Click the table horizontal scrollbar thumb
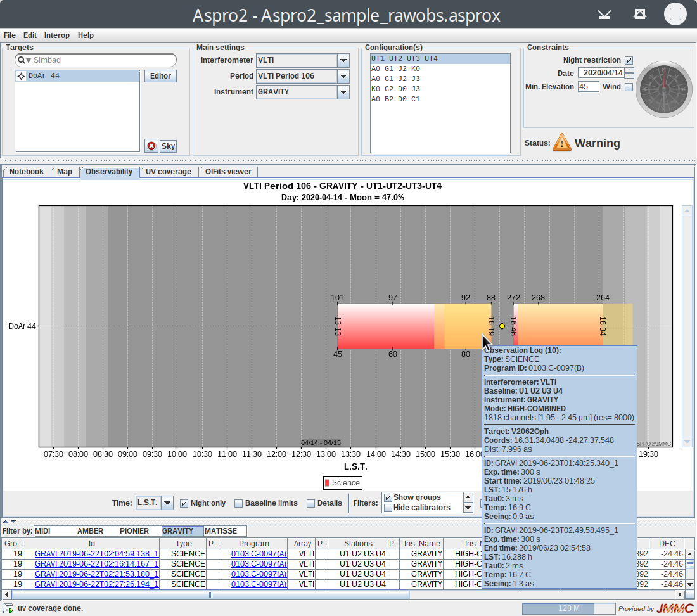This screenshot has height=616, width=697. (x=210, y=594)
